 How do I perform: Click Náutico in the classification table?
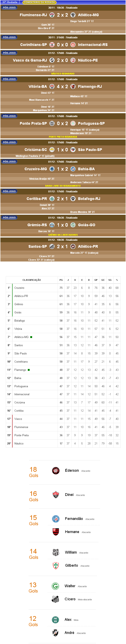[19, 444]
